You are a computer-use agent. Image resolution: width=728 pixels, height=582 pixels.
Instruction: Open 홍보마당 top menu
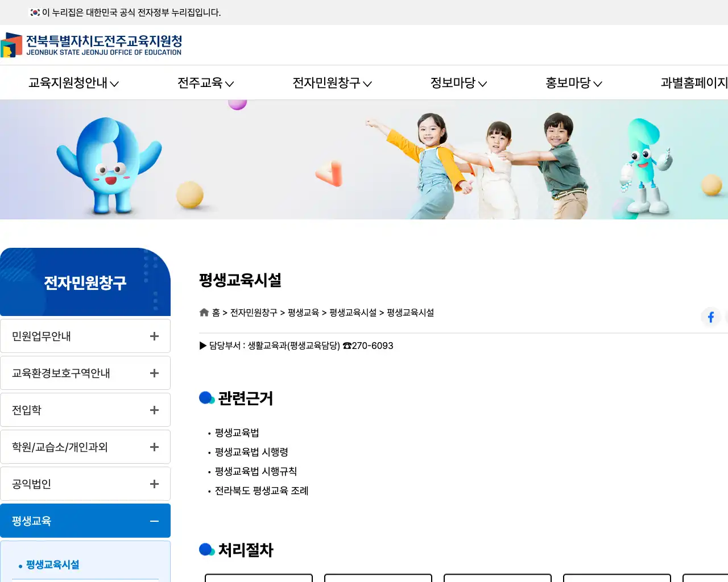click(x=574, y=83)
